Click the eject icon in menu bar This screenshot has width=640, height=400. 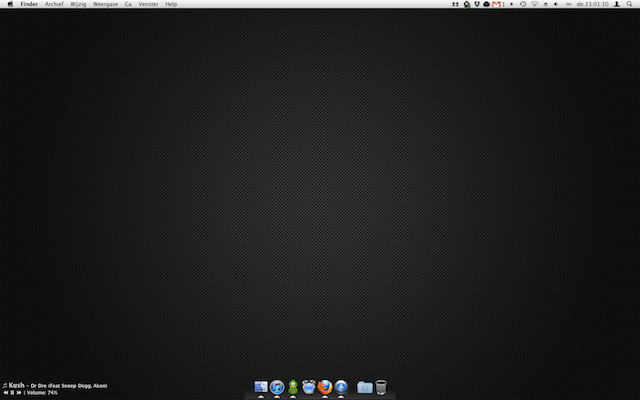(545, 4)
